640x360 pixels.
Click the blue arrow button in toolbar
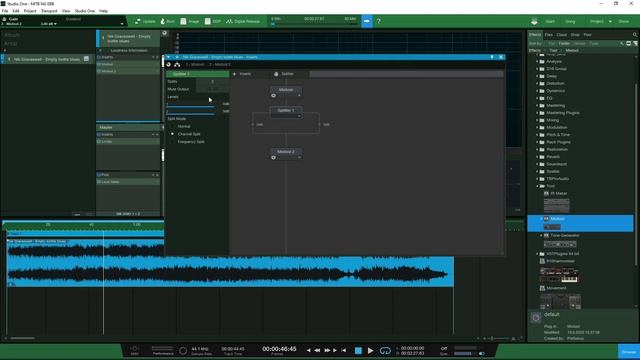tap(367, 21)
